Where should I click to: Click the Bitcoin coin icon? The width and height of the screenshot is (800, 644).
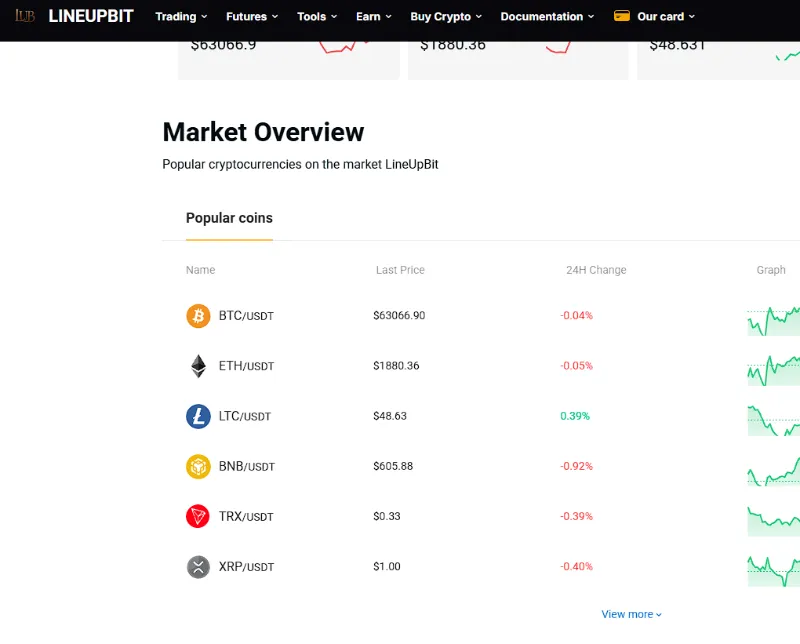(x=198, y=316)
